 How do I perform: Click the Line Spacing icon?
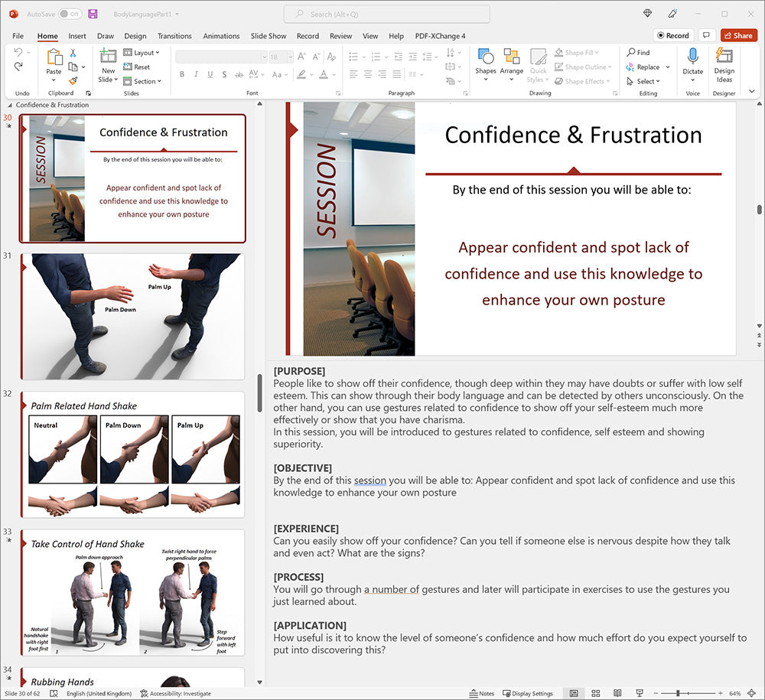[x=427, y=57]
